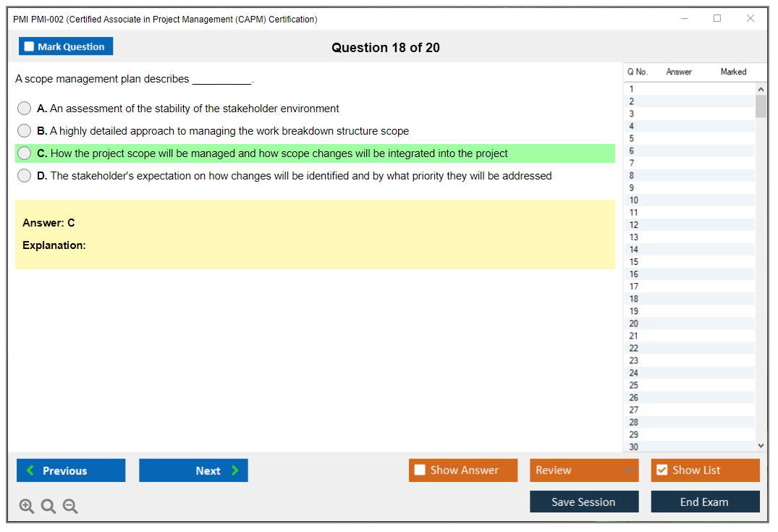Open the Review dropdown menu

click(584, 470)
